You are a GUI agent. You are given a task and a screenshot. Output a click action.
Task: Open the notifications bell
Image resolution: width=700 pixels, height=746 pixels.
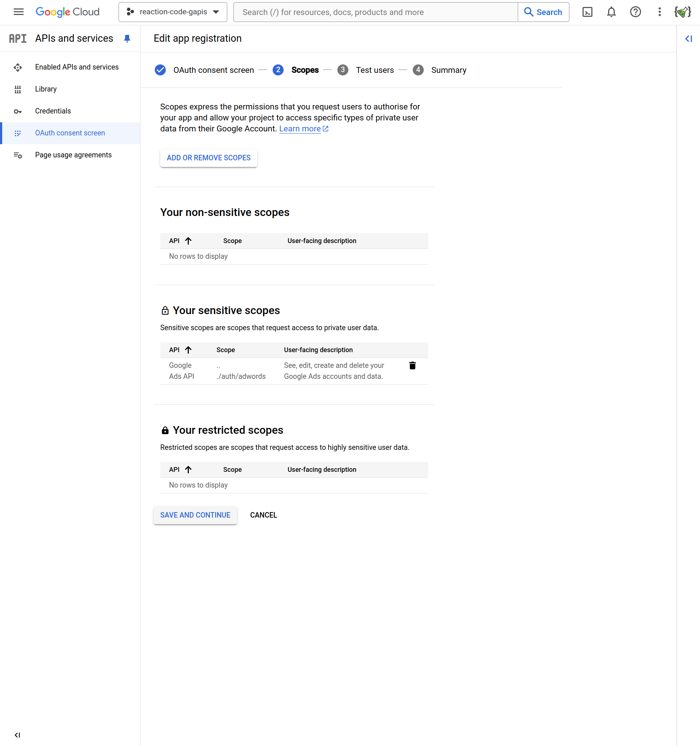[611, 12]
